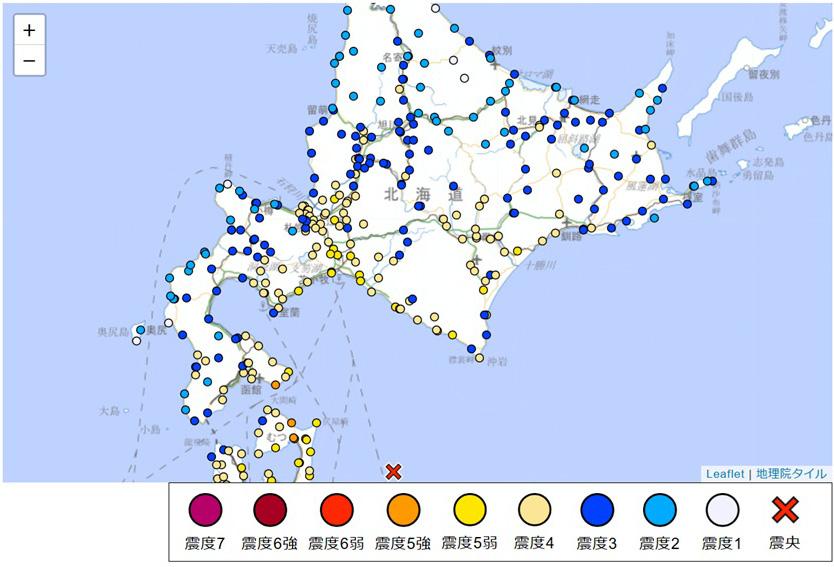Click the 釧路 city label
Screen dimensions: 834x567
(571, 236)
